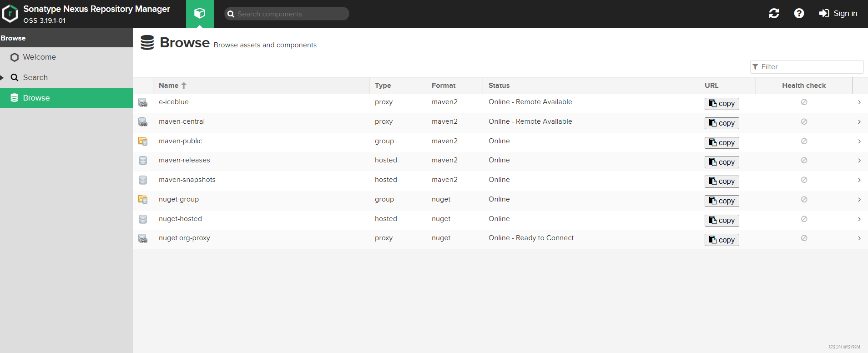Click the Filter input field
Viewport: 868px width, 353px height.
point(807,67)
